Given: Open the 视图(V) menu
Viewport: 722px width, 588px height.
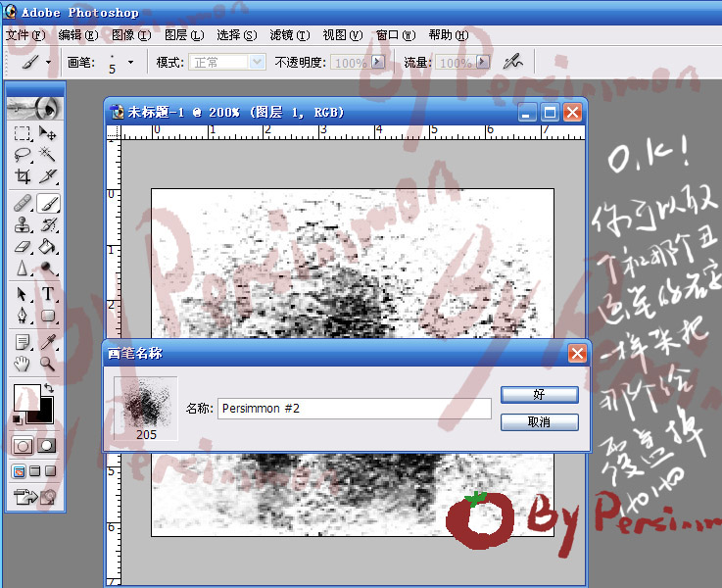Looking at the screenshot, I should [x=343, y=35].
